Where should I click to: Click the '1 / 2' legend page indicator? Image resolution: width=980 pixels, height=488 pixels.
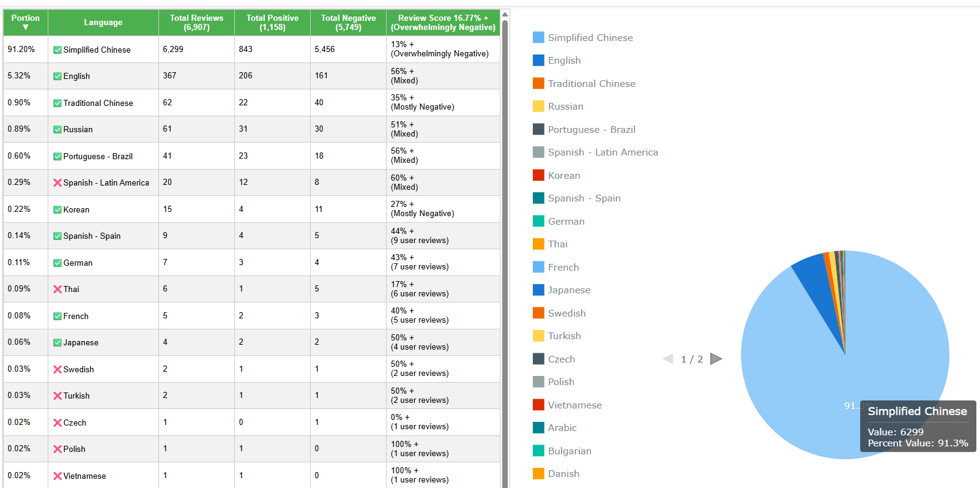pos(692,359)
